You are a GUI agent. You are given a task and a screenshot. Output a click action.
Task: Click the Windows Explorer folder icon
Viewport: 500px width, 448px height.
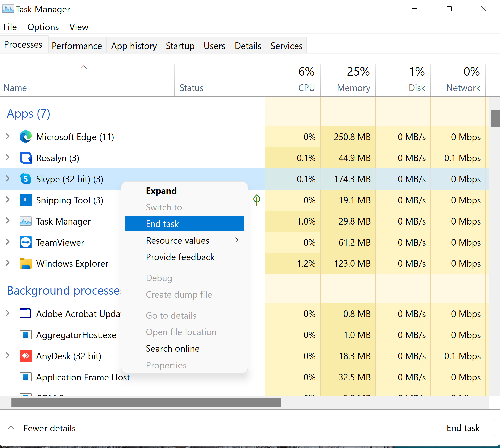click(26, 263)
